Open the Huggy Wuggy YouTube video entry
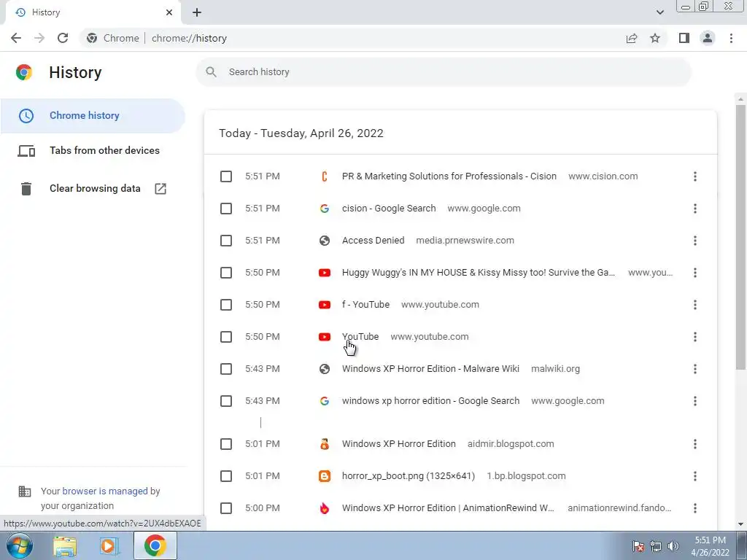The height and width of the screenshot is (560, 747). click(x=479, y=273)
